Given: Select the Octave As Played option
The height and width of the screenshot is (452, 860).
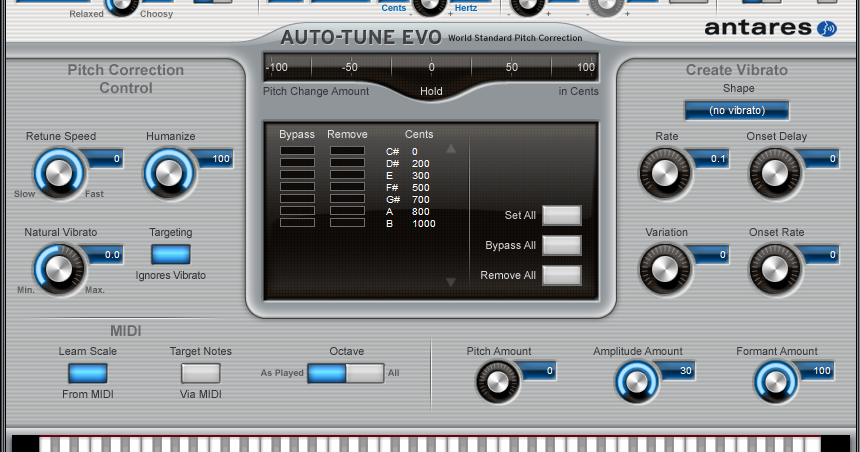Looking at the screenshot, I should pyautogui.click(x=327, y=373).
